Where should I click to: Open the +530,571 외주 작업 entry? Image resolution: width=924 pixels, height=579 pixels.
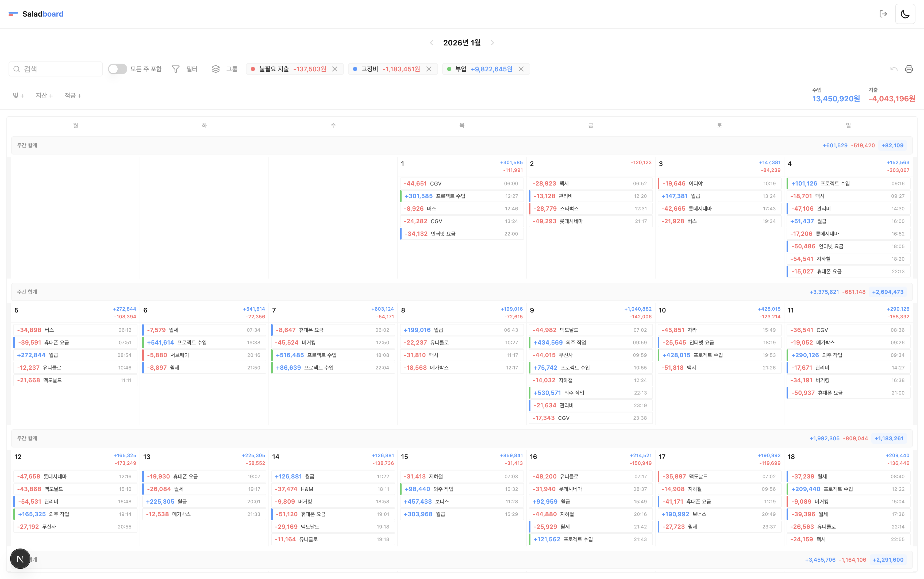(x=591, y=393)
